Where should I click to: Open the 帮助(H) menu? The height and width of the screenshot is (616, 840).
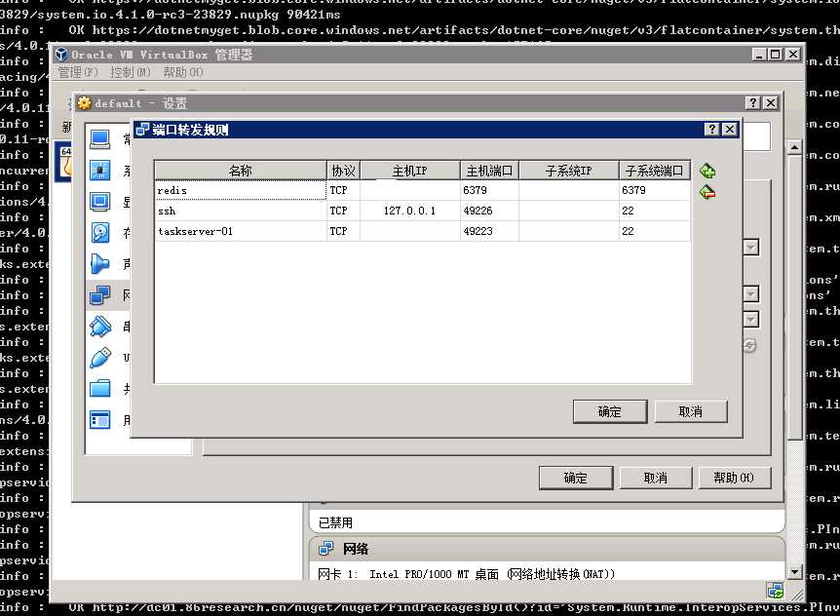[183, 72]
